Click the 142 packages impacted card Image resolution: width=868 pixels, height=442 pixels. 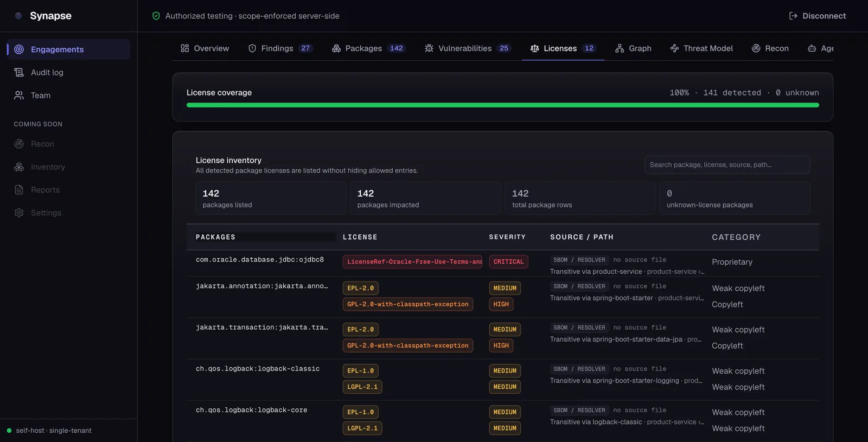(425, 198)
